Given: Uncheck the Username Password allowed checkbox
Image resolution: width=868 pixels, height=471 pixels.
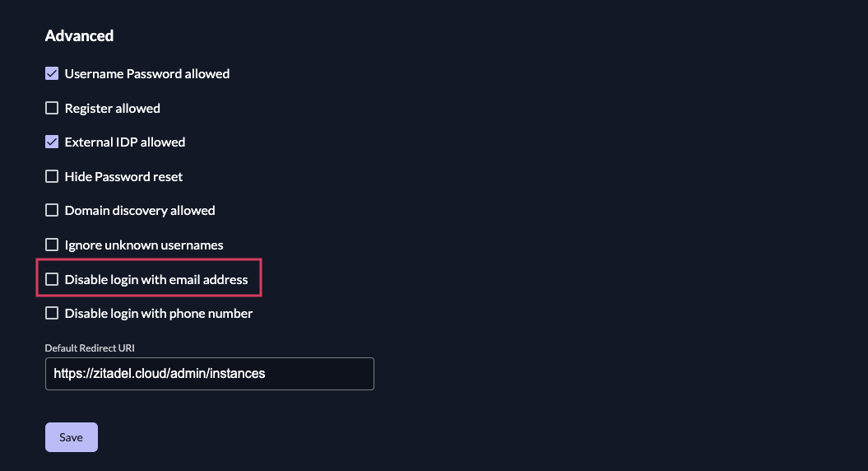Looking at the screenshot, I should [x=52, y=73].
